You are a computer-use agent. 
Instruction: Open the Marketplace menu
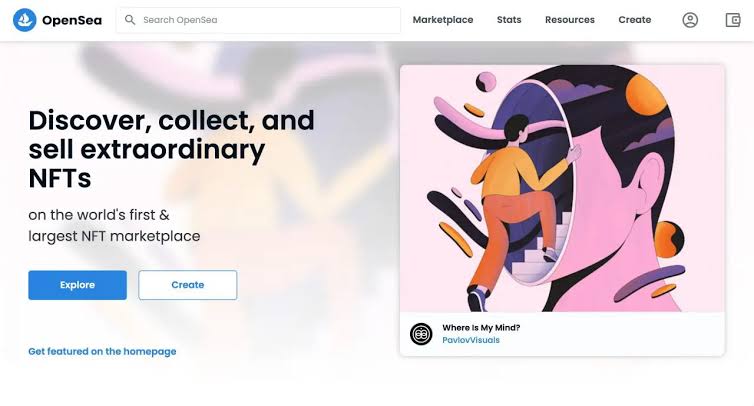[x=443, y=20]
